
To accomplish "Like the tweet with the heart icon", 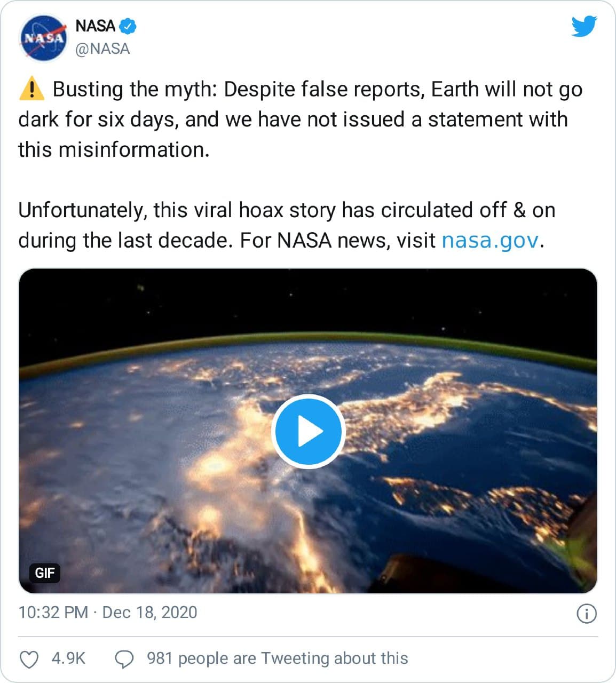I will click(x=29, y=659).
